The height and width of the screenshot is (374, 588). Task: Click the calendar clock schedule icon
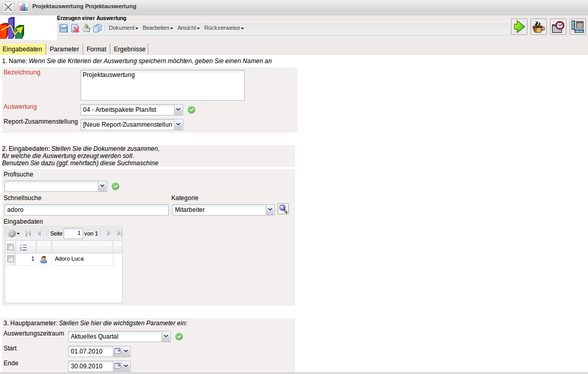click(x=558, y=27)
